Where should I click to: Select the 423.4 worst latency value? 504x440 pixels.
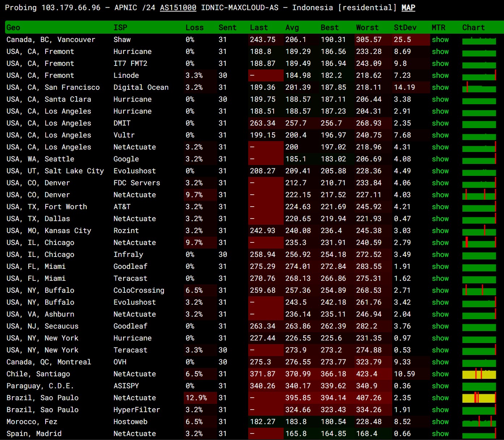click(x=367, y=374)
